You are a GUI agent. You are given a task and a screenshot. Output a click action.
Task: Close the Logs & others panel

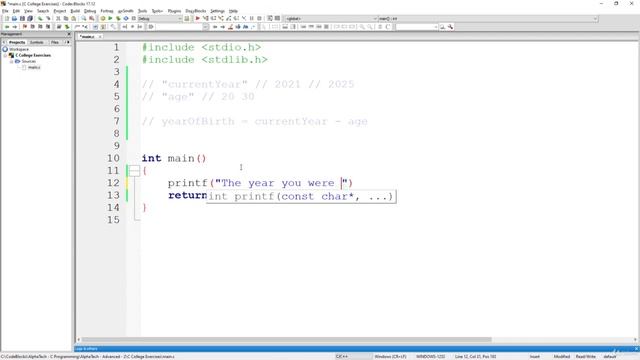(x=636, y=349)
